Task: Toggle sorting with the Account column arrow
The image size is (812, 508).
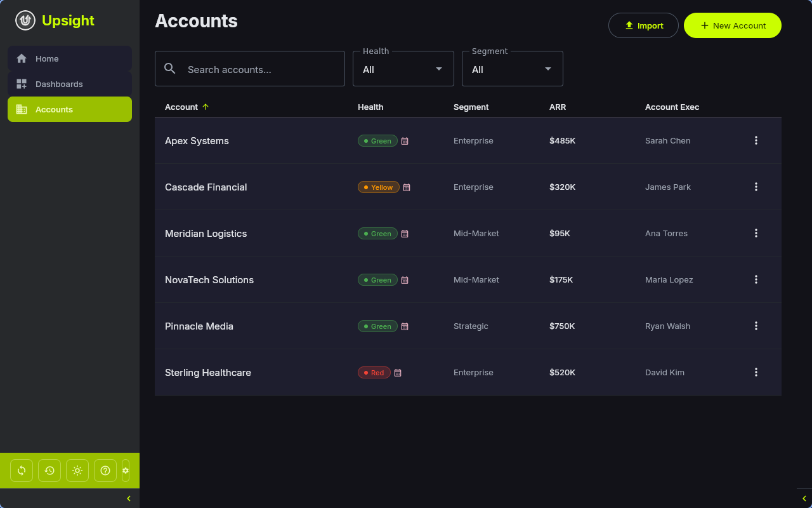Action: [205, 107]
